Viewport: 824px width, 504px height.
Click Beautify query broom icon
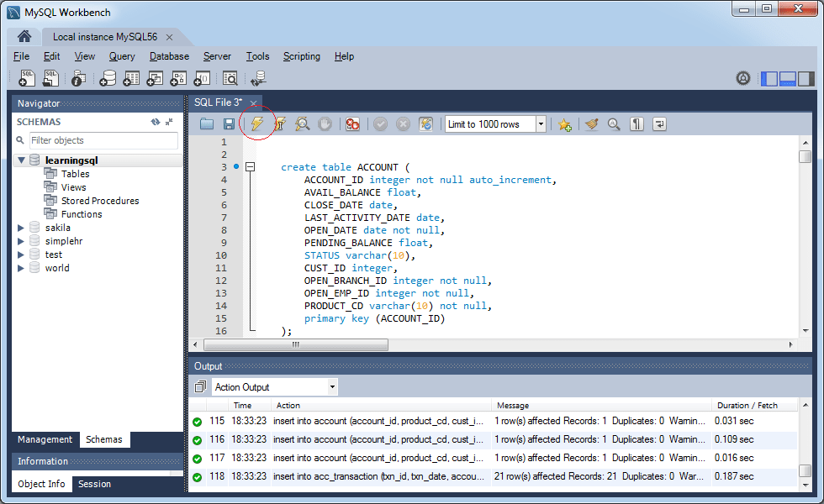click(592, 124)
